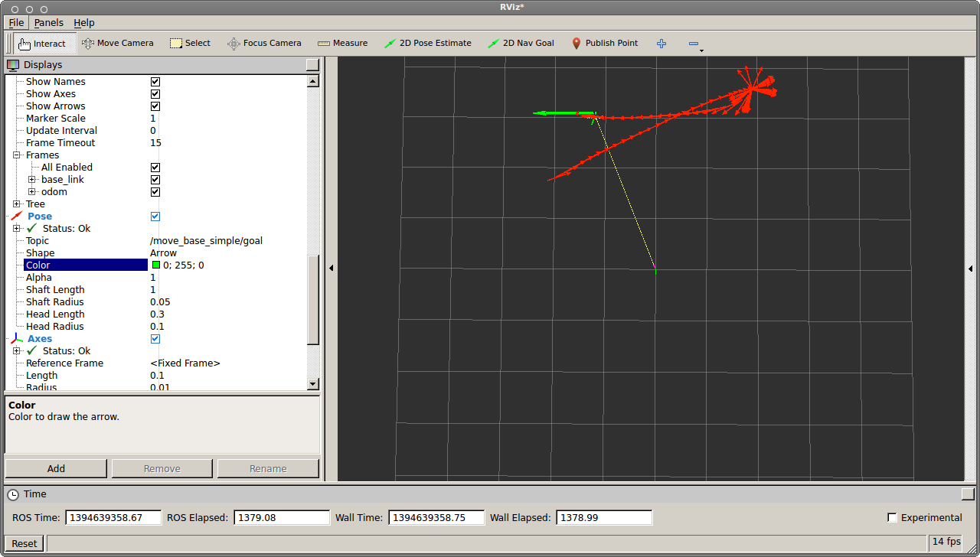Uncheck the Show Names checkbox
This screenshot has width=980, height=557.
pyautogui.click(x=155, y=82)
